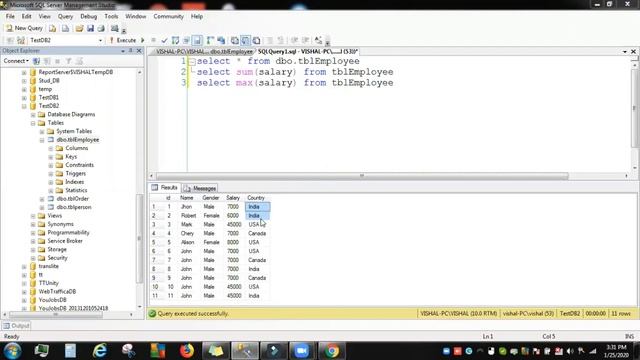Expand the Stud_DB database node
640x360 pixels.
coord(24,81)
